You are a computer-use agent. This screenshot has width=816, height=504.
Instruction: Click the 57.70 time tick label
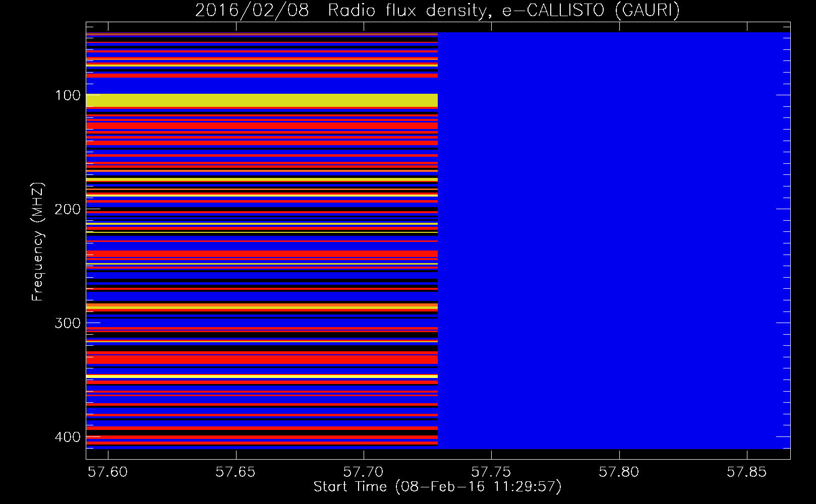[x=363, y=472]
